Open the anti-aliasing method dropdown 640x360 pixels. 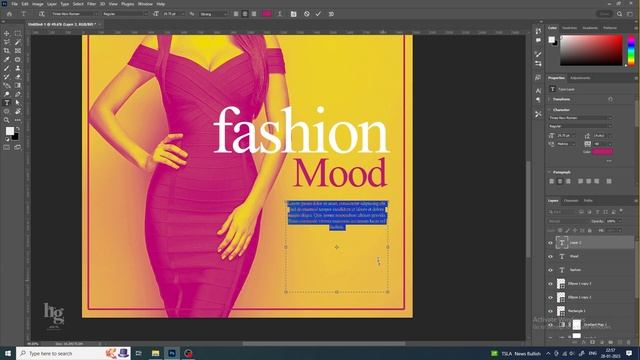pos(213,14)
